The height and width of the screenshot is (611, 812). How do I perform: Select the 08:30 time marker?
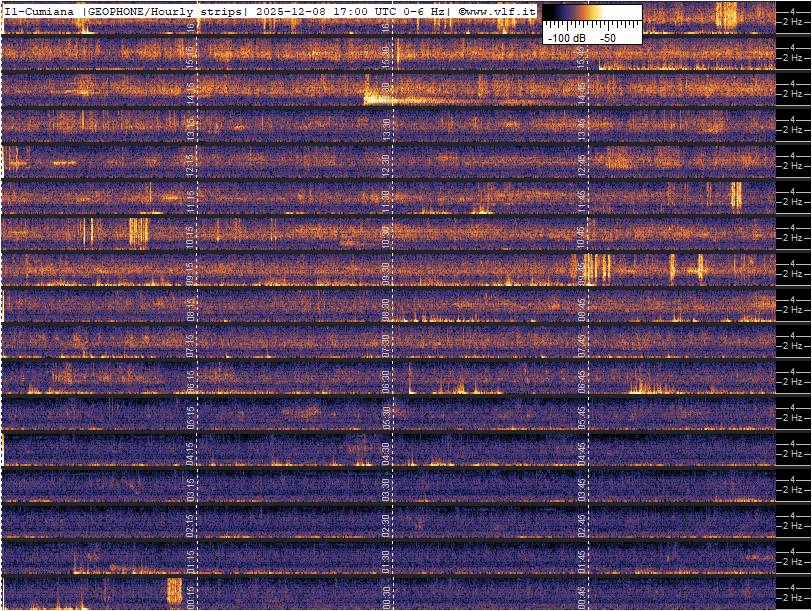coord(387,308)
